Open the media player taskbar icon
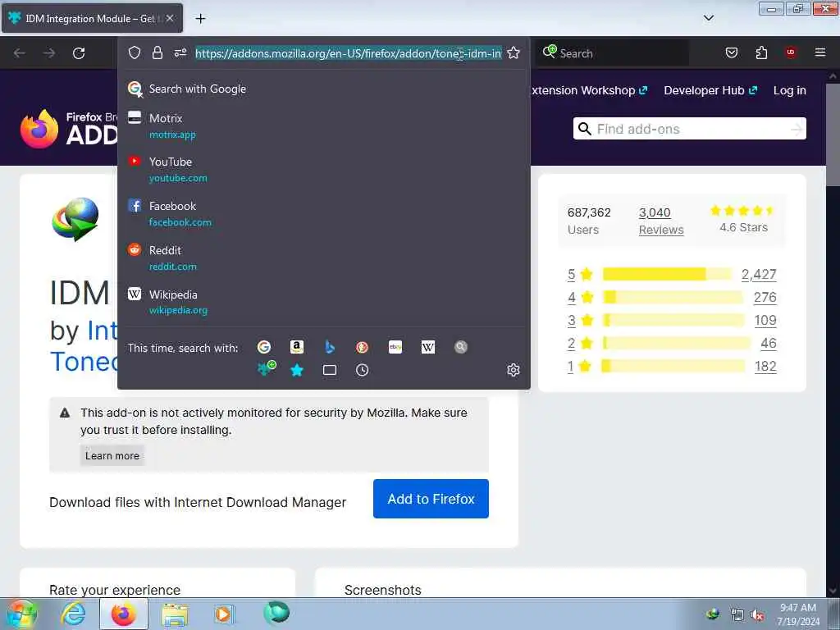Image resolution: width=840 pixels, height=630 pixels. 223,614
